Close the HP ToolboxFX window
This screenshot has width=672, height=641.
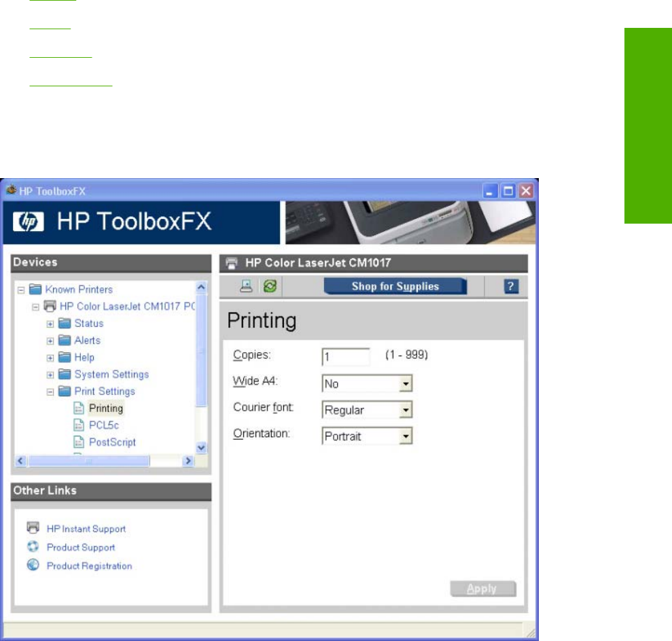pos(527,190)
